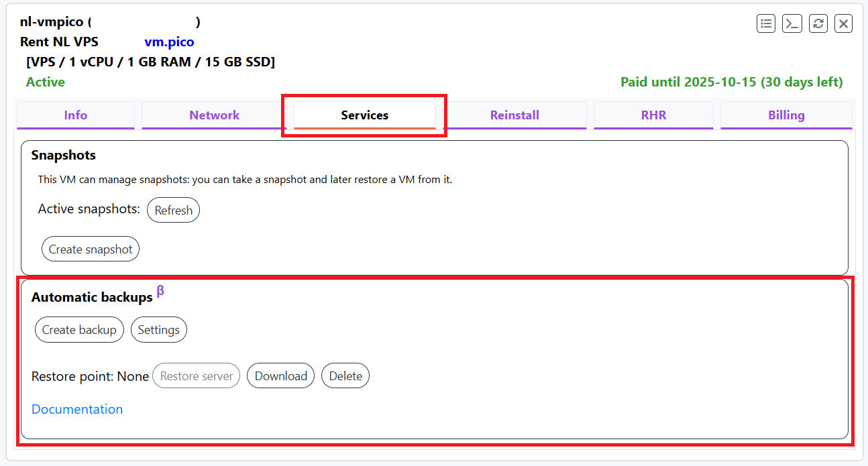This screenshot has width=868, height=466.
Task: Go to the Reinstall tab
Action: (x=514, y=115)
